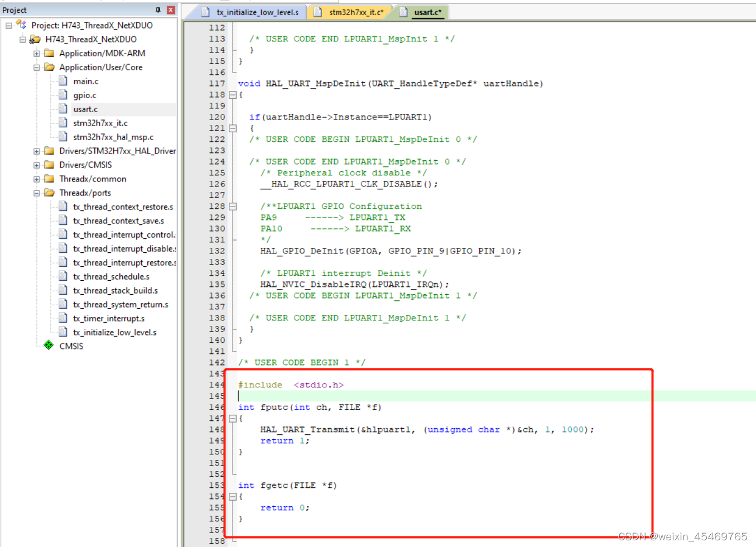Select usart.c in project tree
The width and height of the screenshot is (756, 547).
85,109
